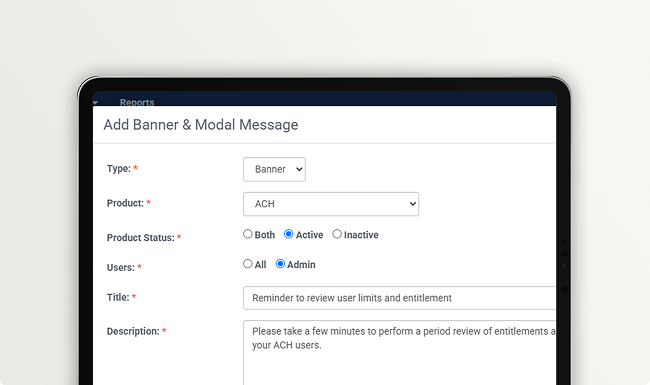Click the Add Banner & Modal Message heading
This screenshot has height=385, width=650.
201,125
